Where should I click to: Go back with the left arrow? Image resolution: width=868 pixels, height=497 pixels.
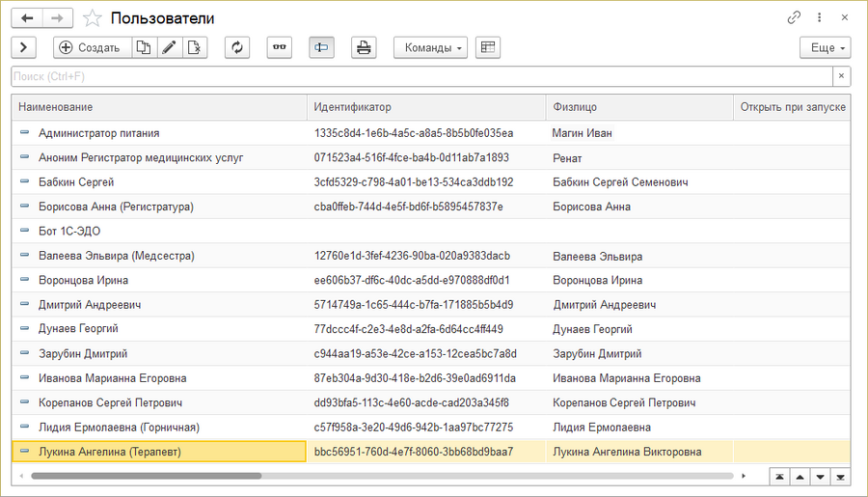coord(27,18)
